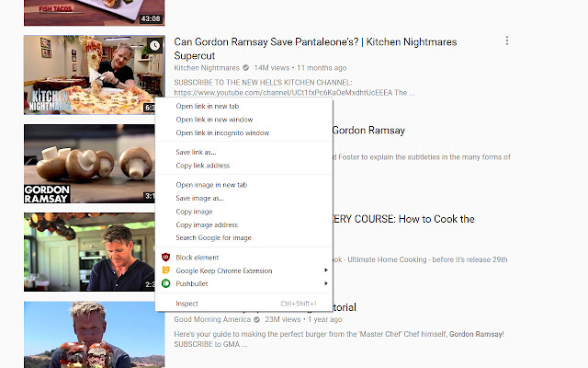Image resolution: width=588 pixels, height=368 pixels.
Task: Click the SUBSCRIBE TO THE NEW HELL'S KITCHEN CHANNEL description
Action: [x=294, y=87]
